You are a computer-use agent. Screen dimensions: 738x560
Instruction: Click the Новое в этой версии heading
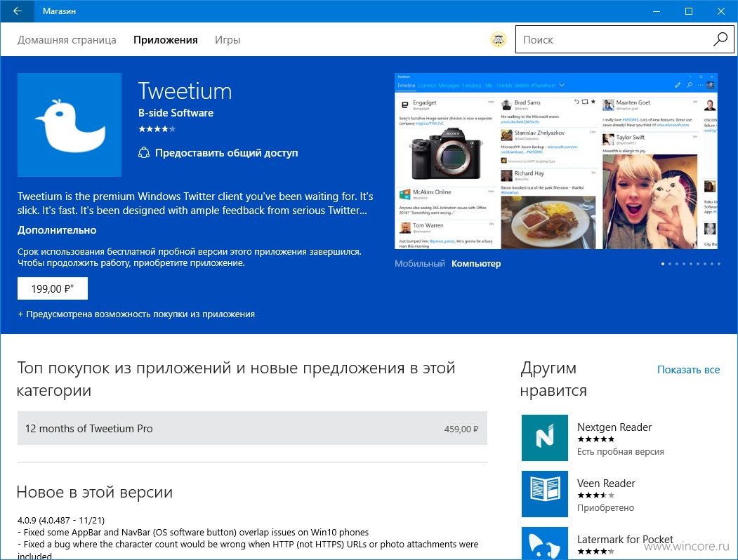point(95,492)
